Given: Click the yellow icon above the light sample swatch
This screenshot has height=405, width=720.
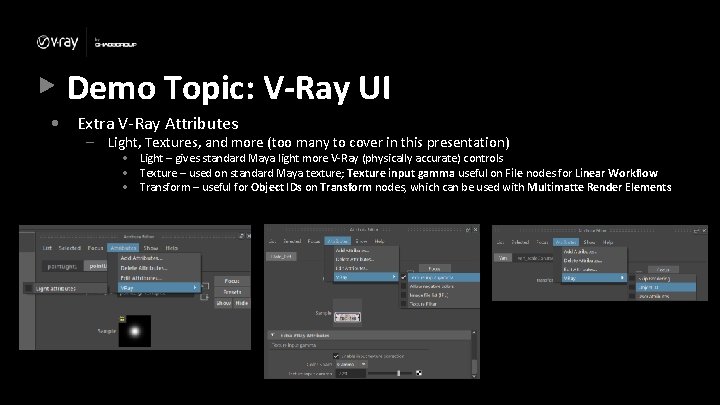Looking at the screenshot, I should [x=122, y=318].
